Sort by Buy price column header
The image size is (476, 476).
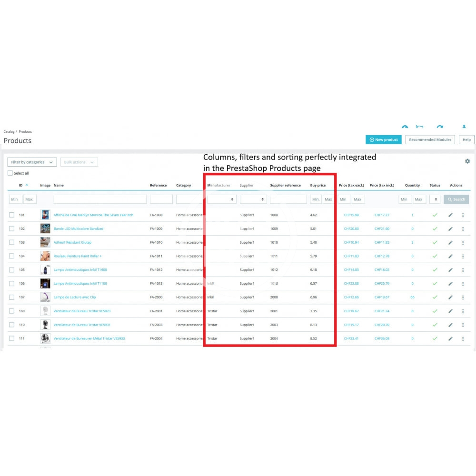[x=318, y=185]
